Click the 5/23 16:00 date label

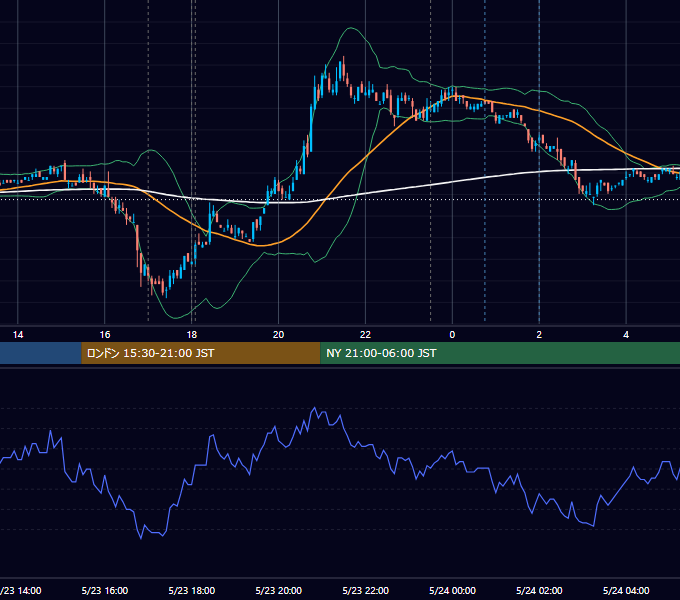[x=105, y=590]
